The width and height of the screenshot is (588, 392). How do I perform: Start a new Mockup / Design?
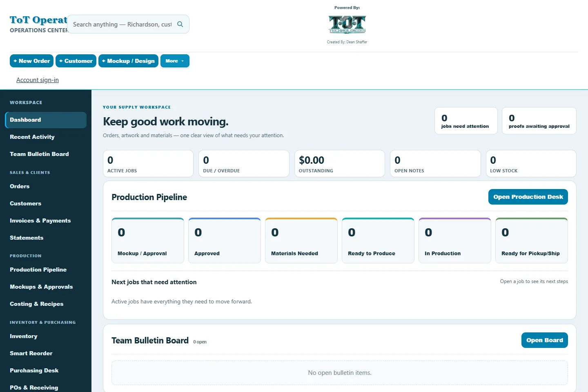[128, 61]
